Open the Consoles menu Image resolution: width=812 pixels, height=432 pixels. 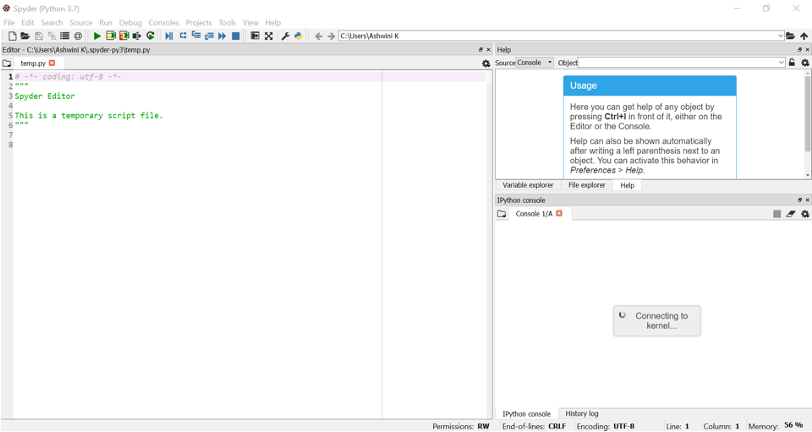164,23
